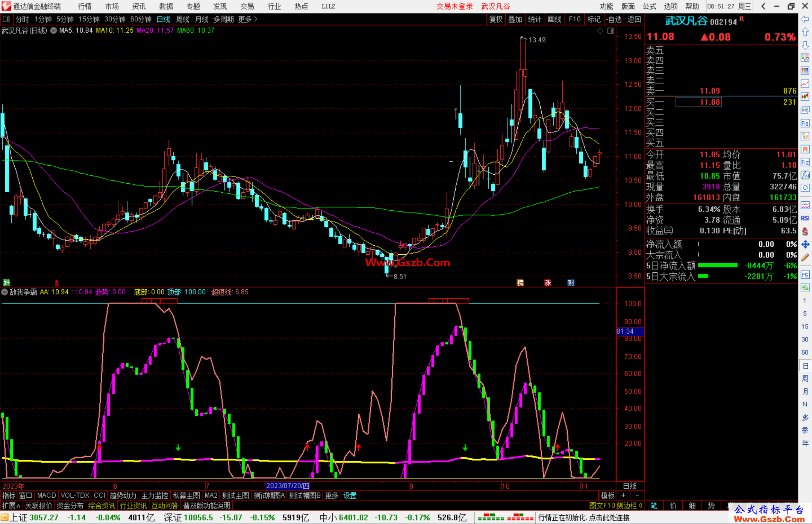Select the blue four-way move arrows icon
The height and width of the screenshot is (524, 812).
click(x=805, y=245)
